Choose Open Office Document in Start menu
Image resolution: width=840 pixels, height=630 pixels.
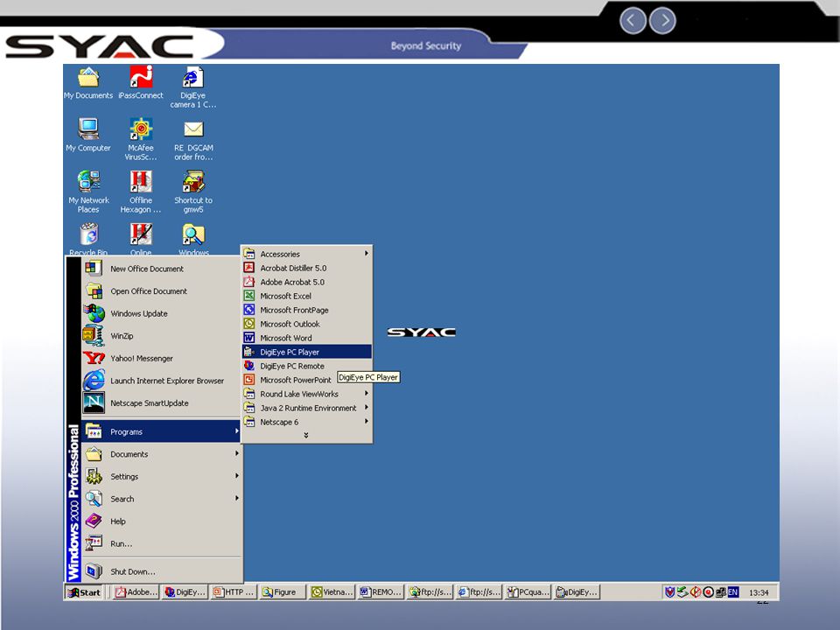point(161,290)
